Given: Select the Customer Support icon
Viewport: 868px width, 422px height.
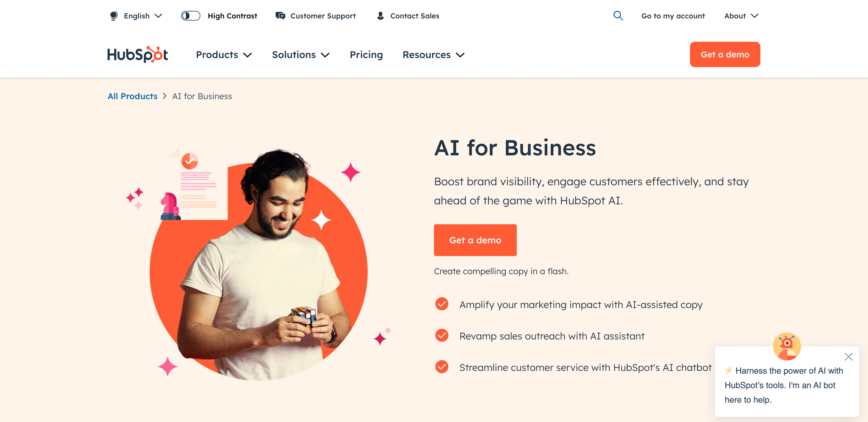Looking at the screenshot, I should (x=280, y=15).
